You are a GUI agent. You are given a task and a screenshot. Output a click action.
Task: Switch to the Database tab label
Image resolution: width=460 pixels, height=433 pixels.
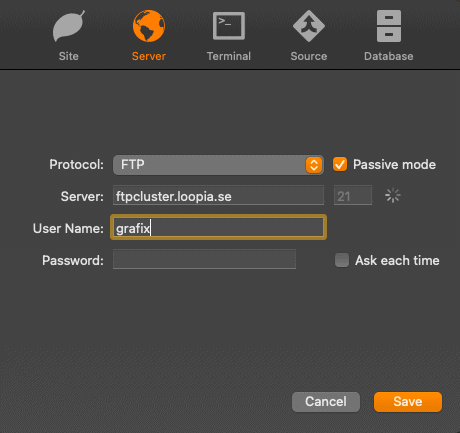click(x=389, y=56)
